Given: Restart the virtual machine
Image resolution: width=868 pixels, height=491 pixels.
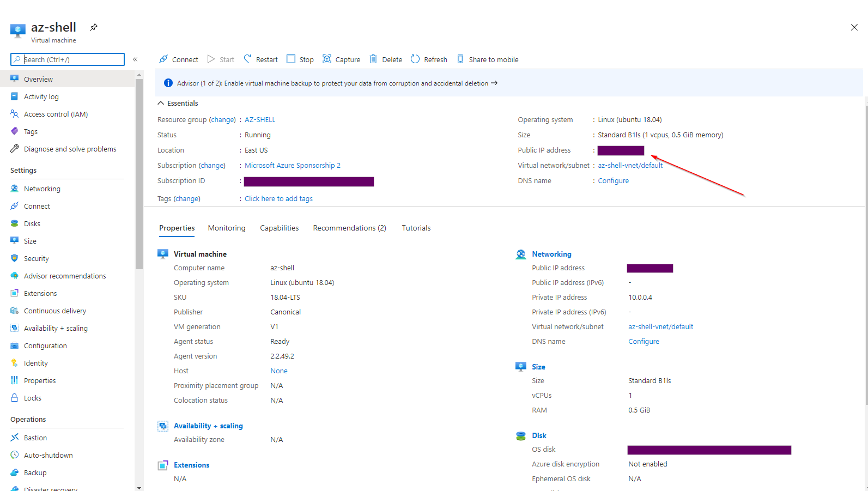Looking at the screenshot, I should click(260, 59).
